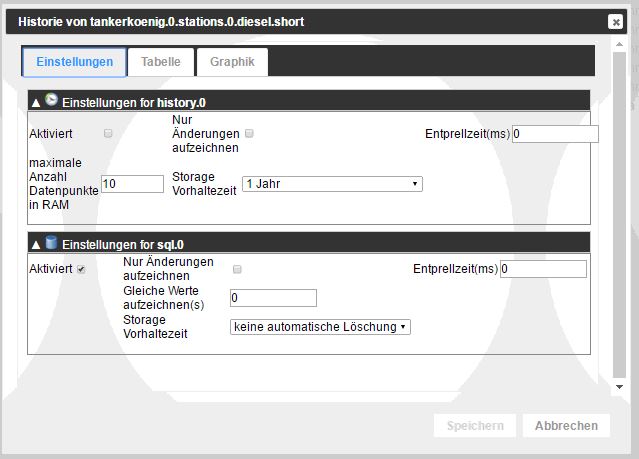Click the Speichern button

[x=475, y=425]
